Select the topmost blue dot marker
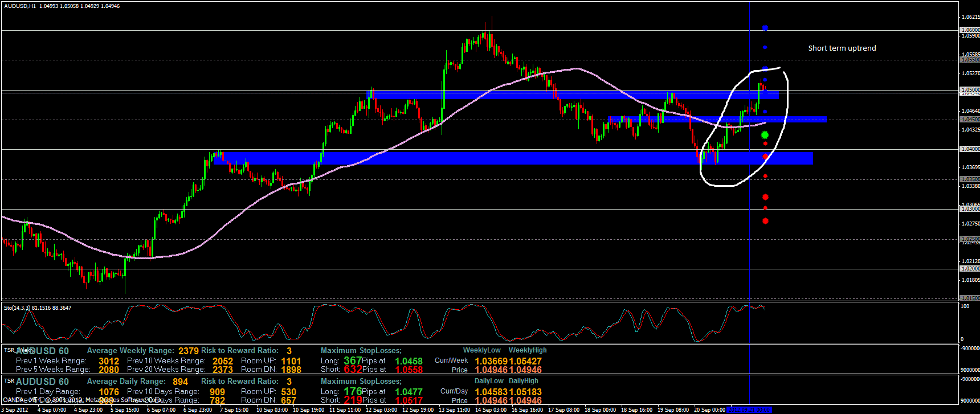 point(765,28)
